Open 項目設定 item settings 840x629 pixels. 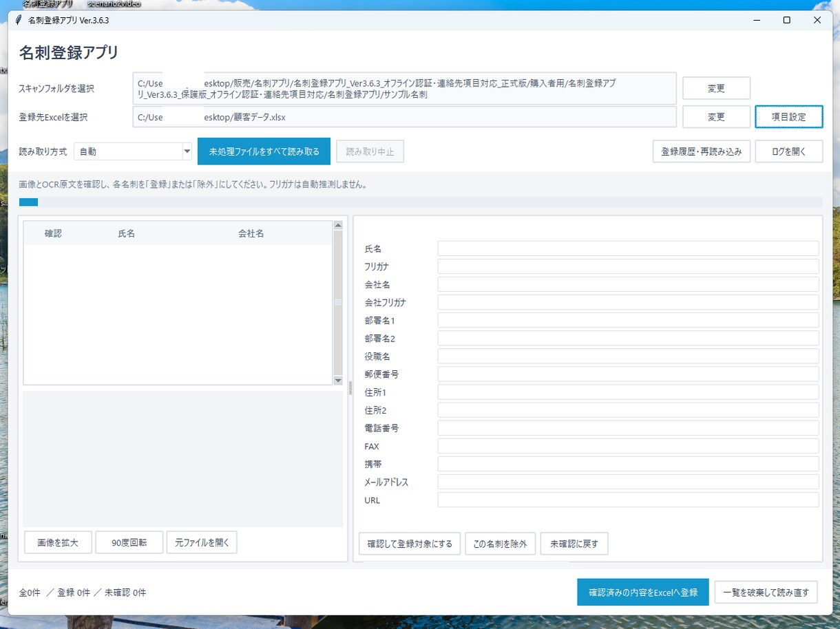pyautogui.click(x=788, y=117)
